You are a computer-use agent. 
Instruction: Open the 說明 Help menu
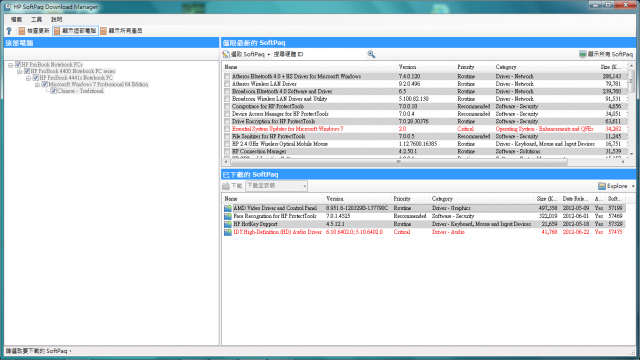[x=56, y=20]
